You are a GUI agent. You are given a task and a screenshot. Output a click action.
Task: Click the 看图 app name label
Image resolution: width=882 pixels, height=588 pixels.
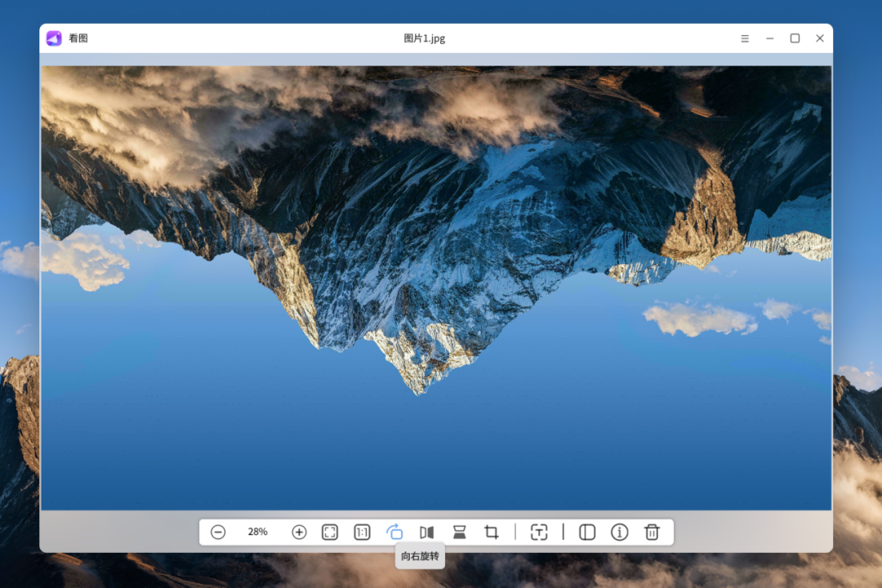coord(78,38)
